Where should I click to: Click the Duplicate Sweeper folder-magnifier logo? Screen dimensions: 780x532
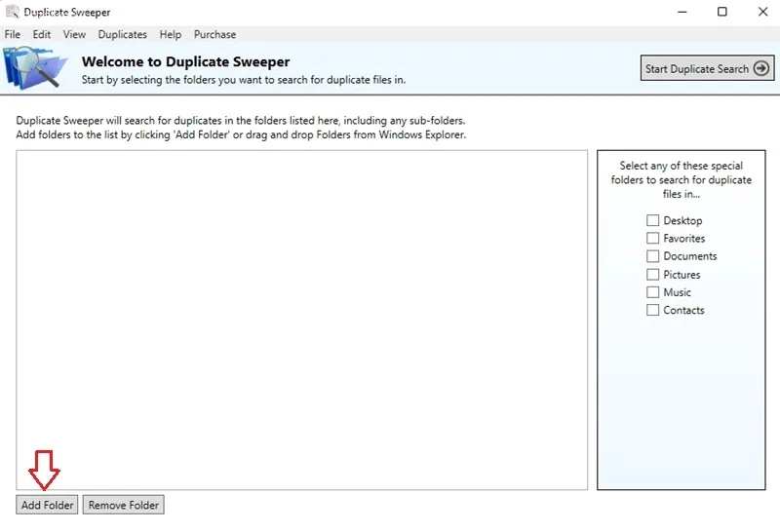click(x=35, y=67)
